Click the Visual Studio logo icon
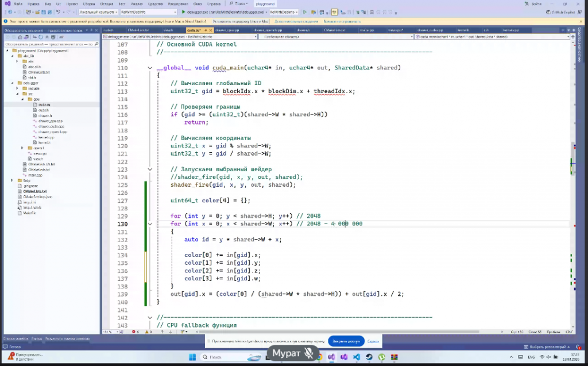 pyautogui.click(x=8, y=3)
